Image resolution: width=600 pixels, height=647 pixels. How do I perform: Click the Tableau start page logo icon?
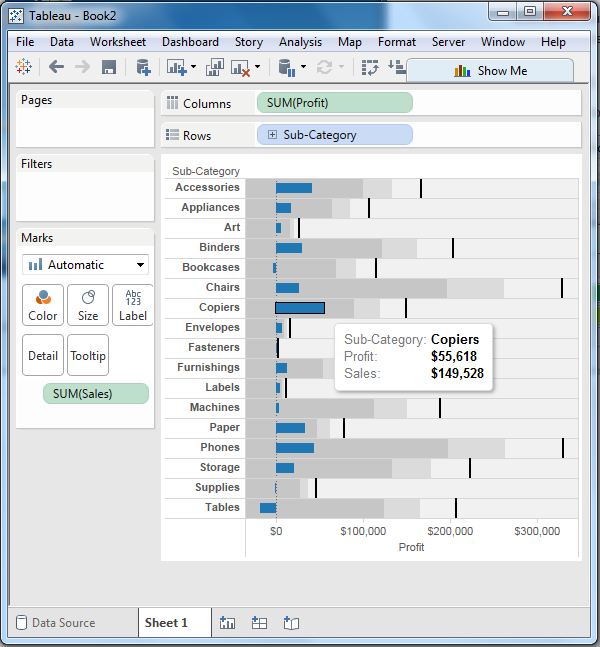click(x=23, y=67)
